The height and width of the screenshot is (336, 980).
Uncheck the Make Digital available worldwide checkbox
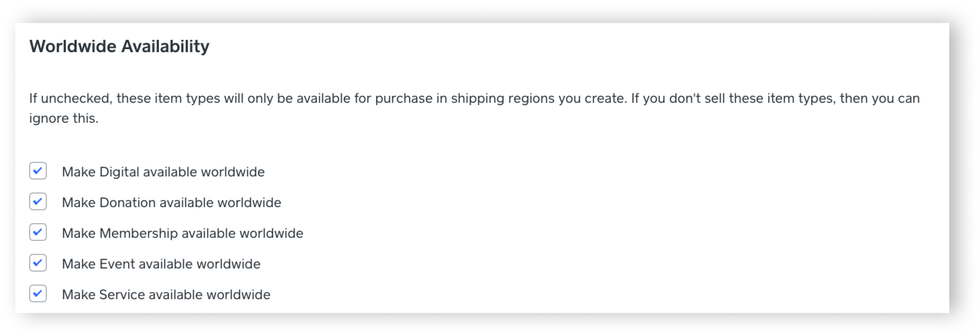click(x=38, y=171)
